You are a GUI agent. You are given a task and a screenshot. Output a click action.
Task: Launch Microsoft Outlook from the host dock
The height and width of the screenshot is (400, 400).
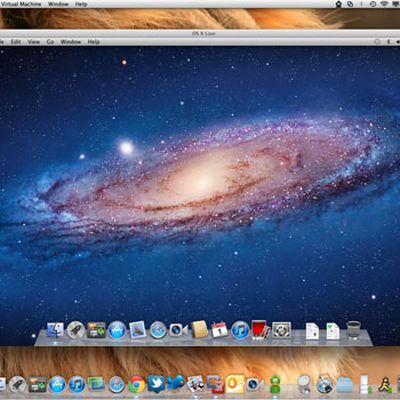coord(235,384)
